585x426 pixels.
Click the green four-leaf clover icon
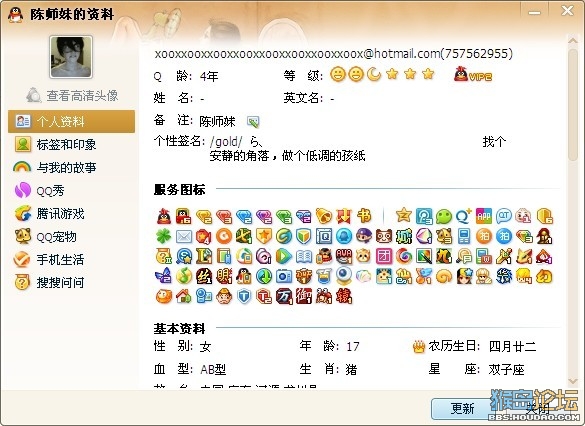coord(164,236)
